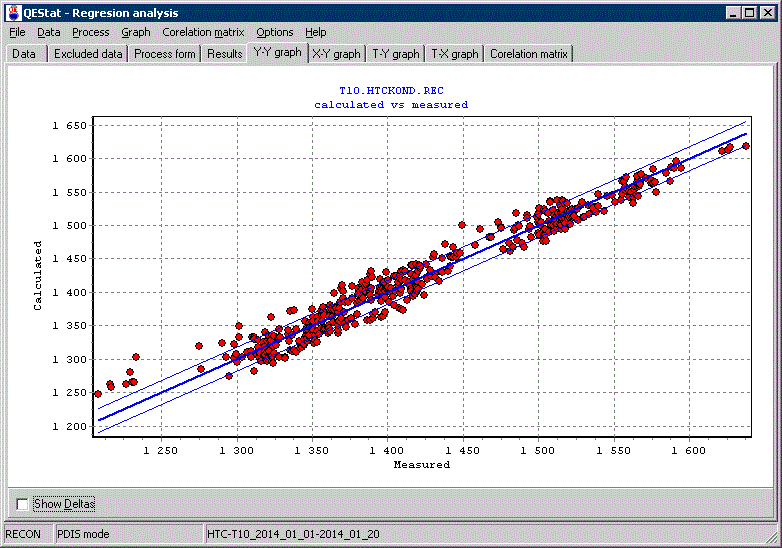Open the Help menu
This screenshot has height=548, width=782.
[x=315, y=32]
